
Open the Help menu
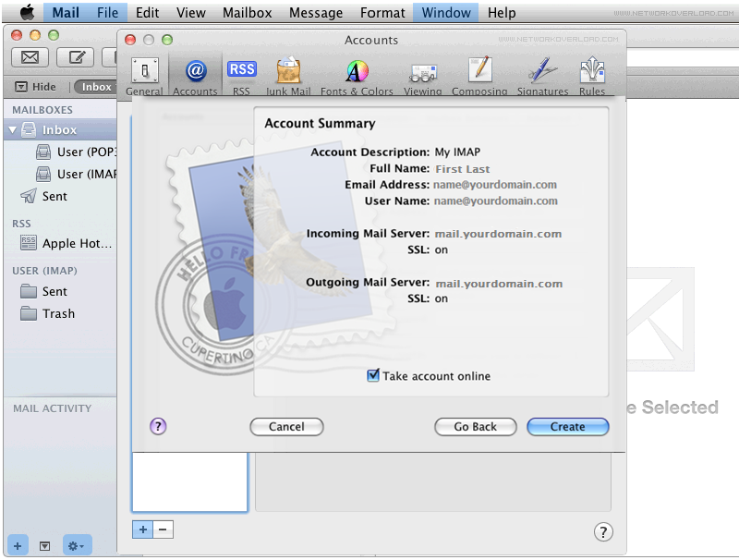tap(502, 12)
